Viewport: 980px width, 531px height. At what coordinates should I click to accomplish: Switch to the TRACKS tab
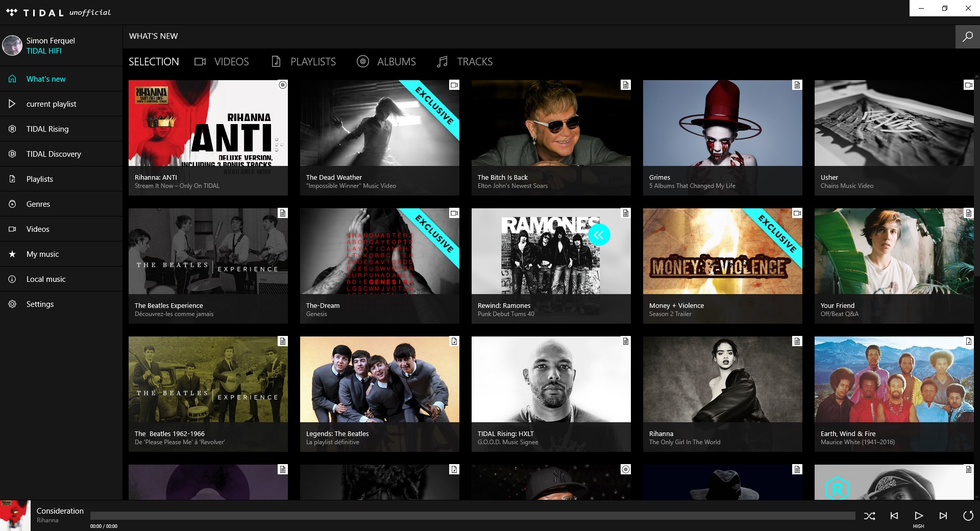464,62
